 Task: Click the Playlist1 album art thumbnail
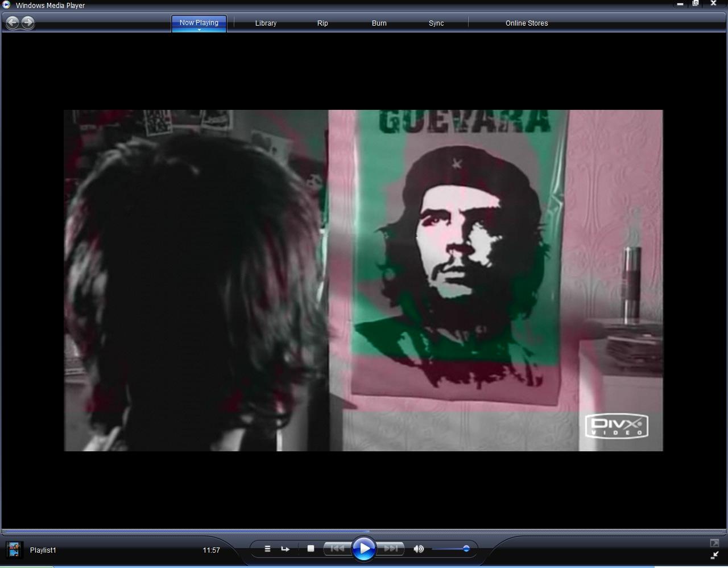click(14, 550)
